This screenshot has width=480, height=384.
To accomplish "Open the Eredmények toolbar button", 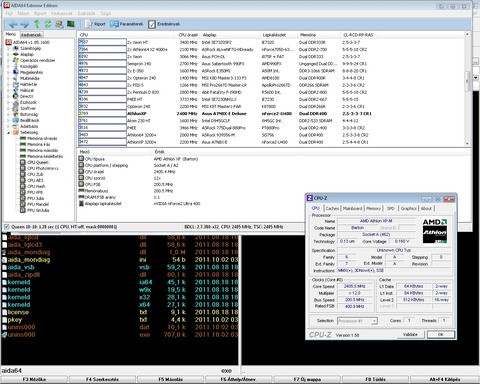I will (x=164, y=24).
